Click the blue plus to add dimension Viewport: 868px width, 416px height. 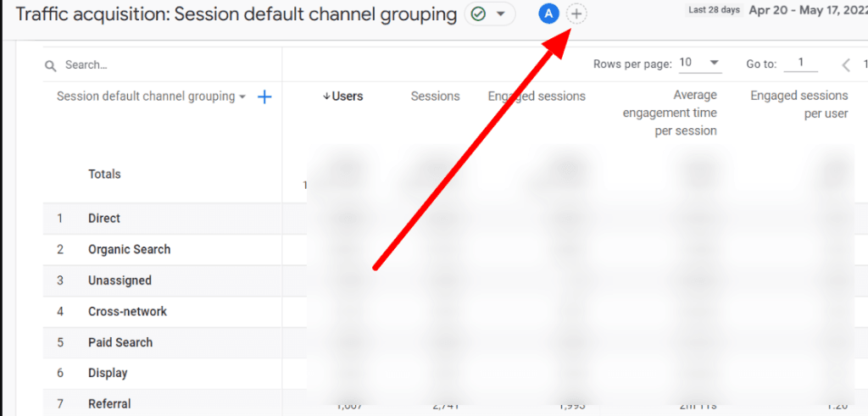tap(264, 97)
